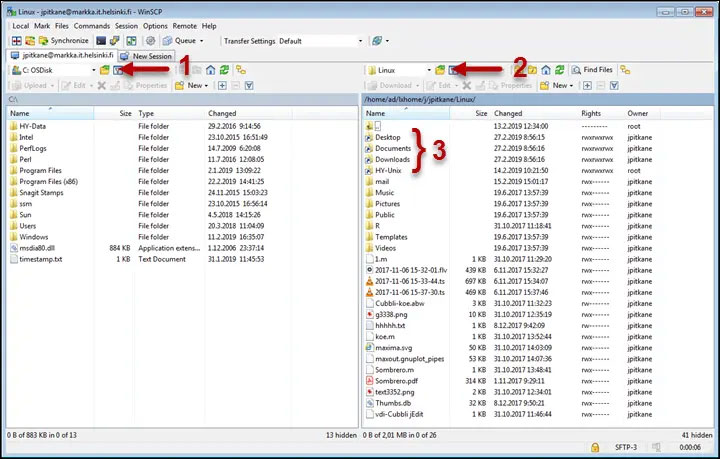
Task: Sort local files by Type column
Action: coord(170,113)
